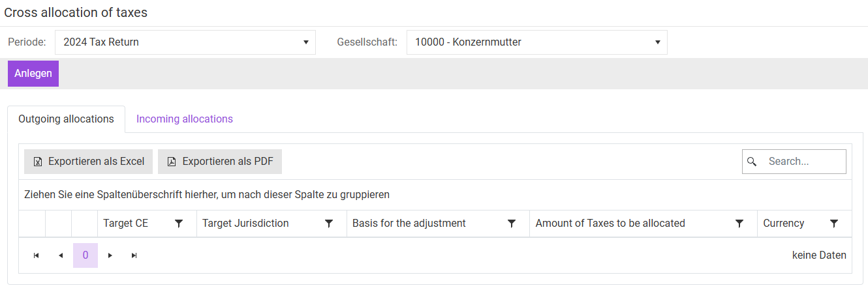Filter the Basis for the adjustment column
The width and height of the screenshot is (868, 290).
tap(512, 224)
